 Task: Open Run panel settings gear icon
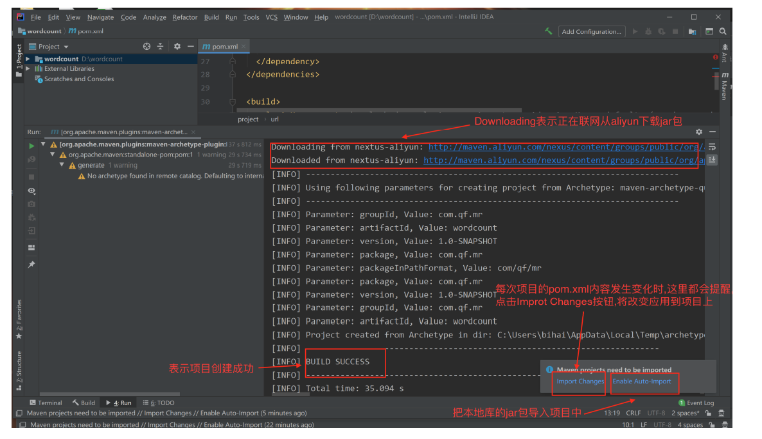699,132
